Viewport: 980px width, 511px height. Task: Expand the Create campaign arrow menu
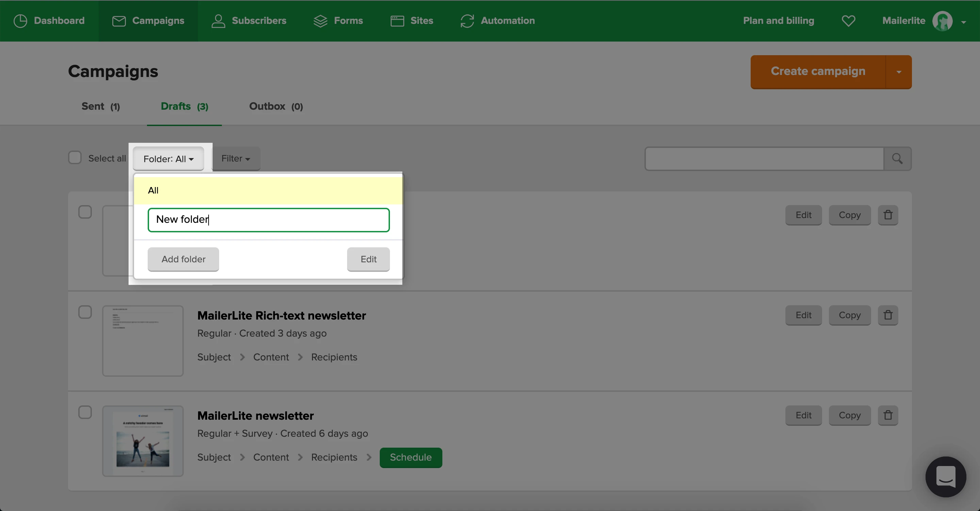tap(899, 72)
